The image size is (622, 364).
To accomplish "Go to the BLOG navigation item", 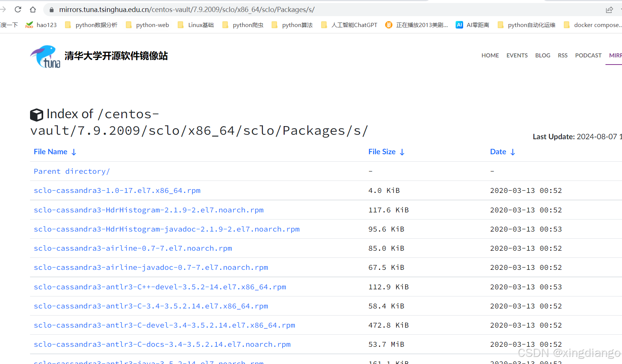I will [542, 56].
